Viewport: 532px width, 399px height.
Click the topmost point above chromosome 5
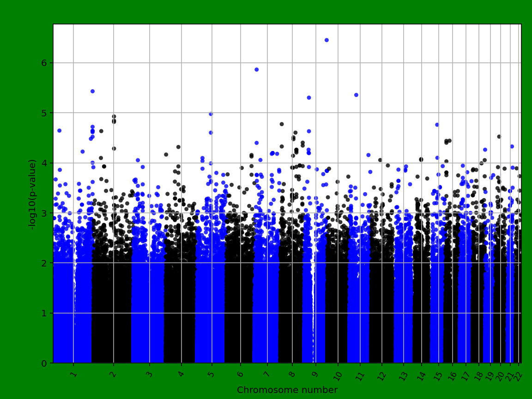coord(212,113)
